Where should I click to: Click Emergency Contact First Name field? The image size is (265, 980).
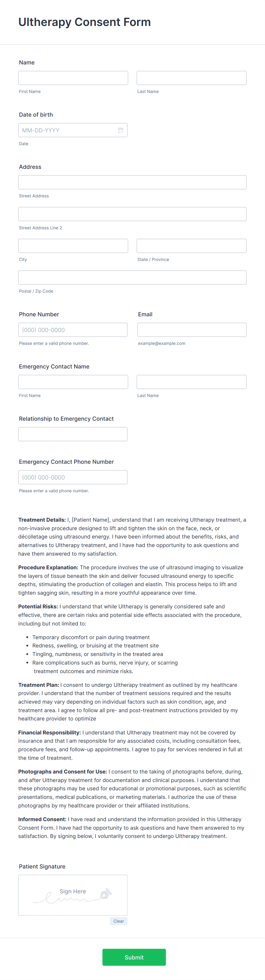tap(73, 382)
